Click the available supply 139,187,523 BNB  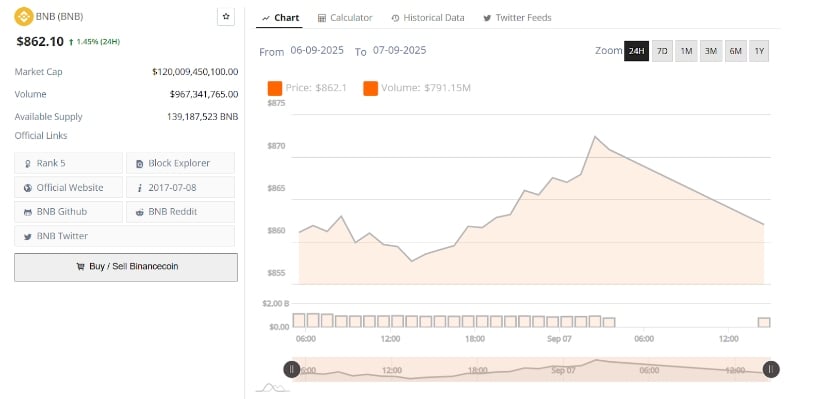pos(203,117)
